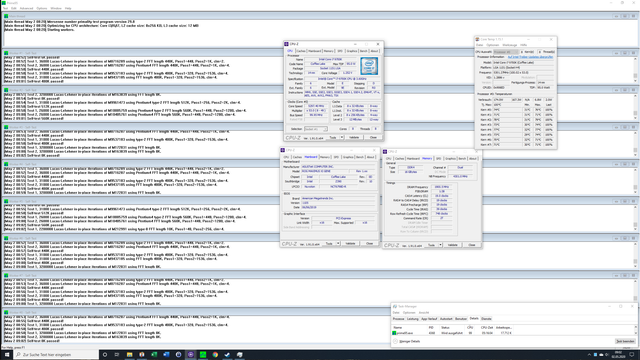Screen dimensions: 640x360
Task: Open Optionen menu in Core Temp
Action: (493, 45)
